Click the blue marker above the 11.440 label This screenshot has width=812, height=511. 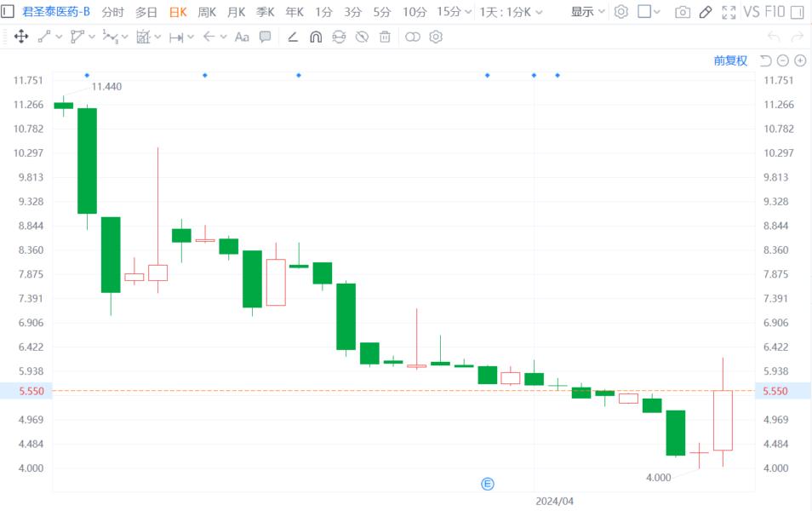87,76
